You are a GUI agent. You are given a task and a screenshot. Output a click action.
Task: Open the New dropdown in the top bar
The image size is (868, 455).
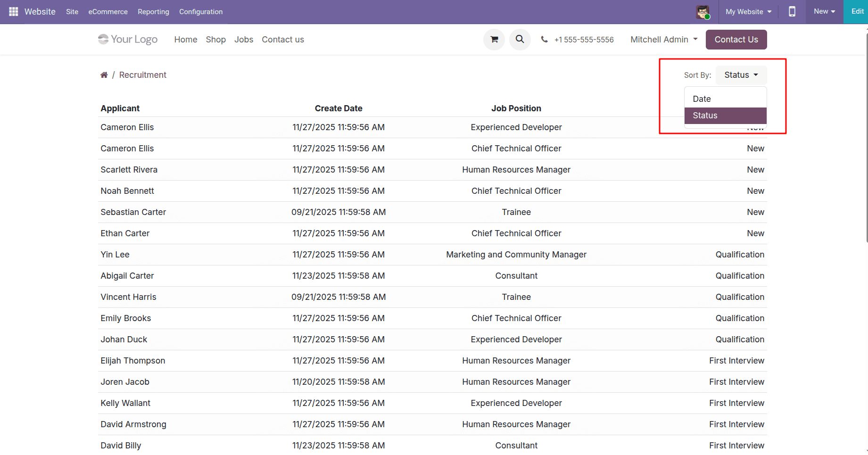[823, 11]
